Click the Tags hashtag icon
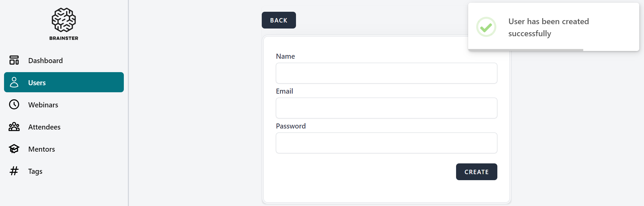 pyautogui.click(x=14, y=171)
